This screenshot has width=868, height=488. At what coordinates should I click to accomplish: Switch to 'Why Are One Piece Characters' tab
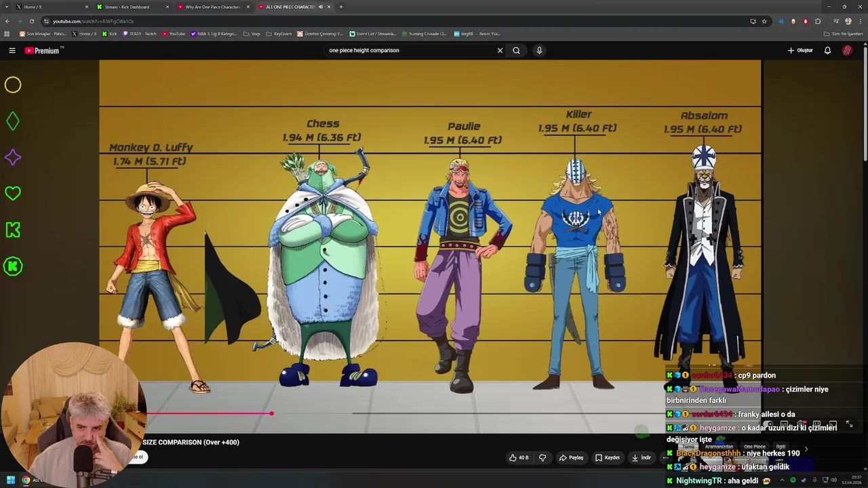pyautogui.click(x=212, y=7)
